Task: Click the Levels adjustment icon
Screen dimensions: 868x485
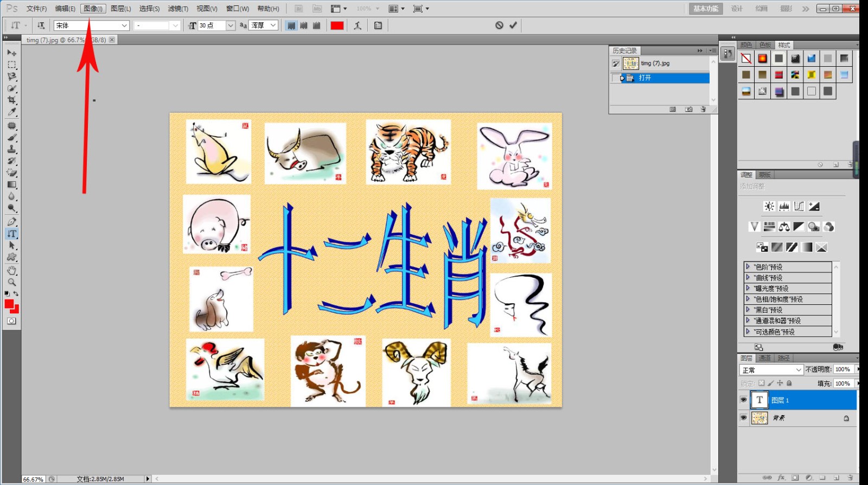Action: (x=784, y=206)
